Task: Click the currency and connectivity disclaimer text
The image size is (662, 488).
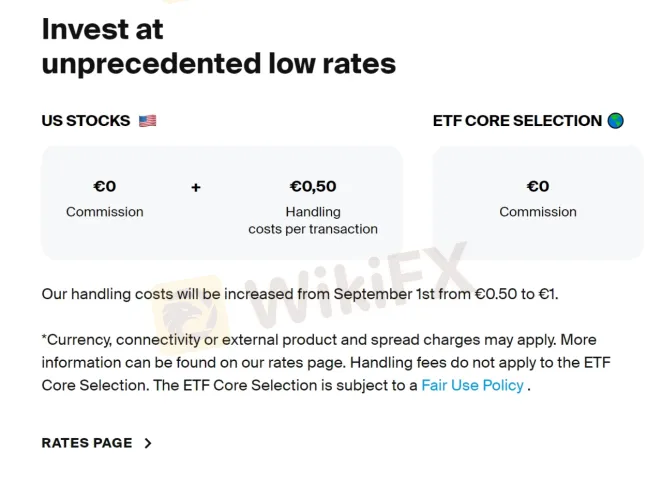Action: 326,362
